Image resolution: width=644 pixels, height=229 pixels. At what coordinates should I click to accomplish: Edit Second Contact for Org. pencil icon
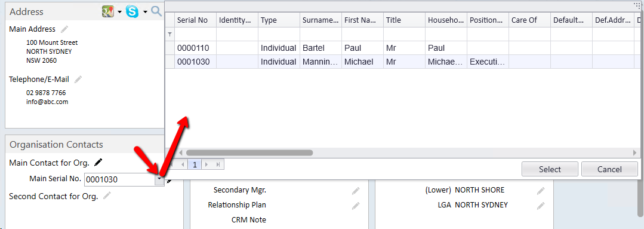(107, 196)
